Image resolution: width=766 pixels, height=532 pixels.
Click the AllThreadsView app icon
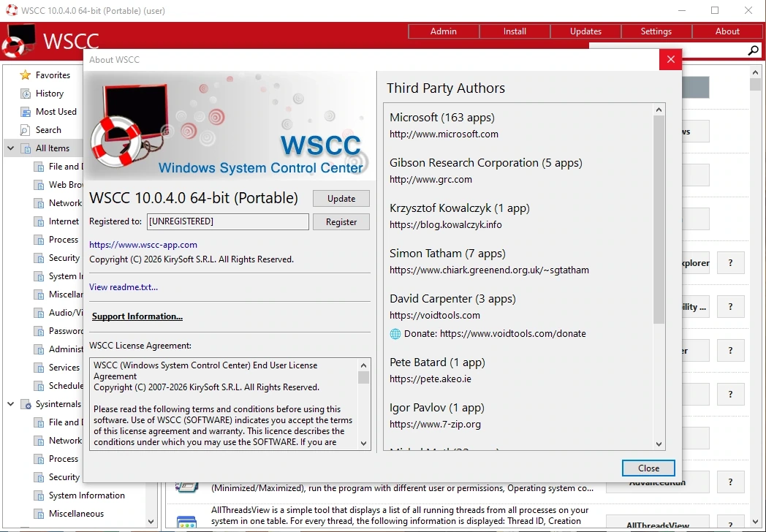coord(186,522)
